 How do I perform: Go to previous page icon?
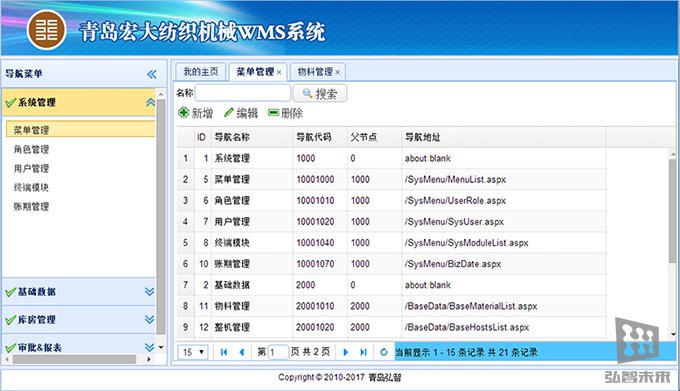pyautogui.click(x=242, y=352)
